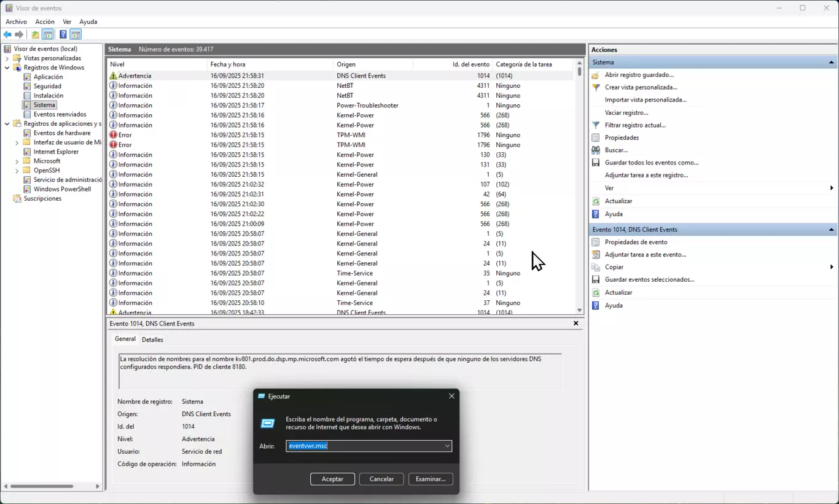Select Windows PowerShell log in tree
Screen dimensions: 839x504
tap(62, 189)
